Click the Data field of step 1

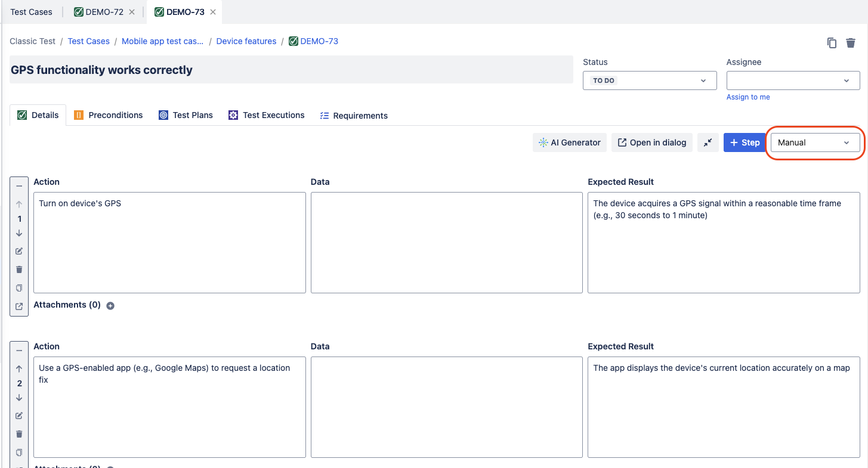tap(446, 243)
